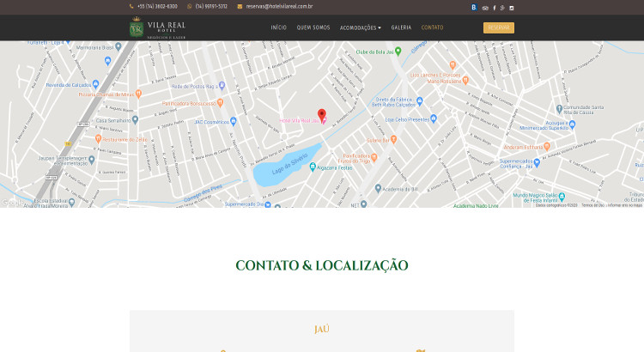Viewport: 644px width, 352px height.
Task: Click the Reservar button
Action: 499,27
